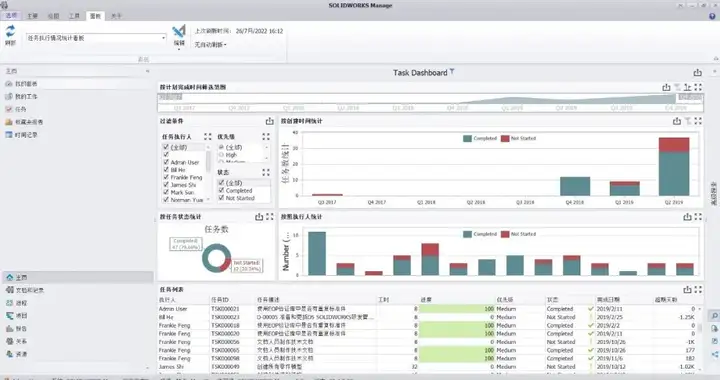Export the Task Dashboard using top-right share icon
720x380 pixels.
coord(698,73)
